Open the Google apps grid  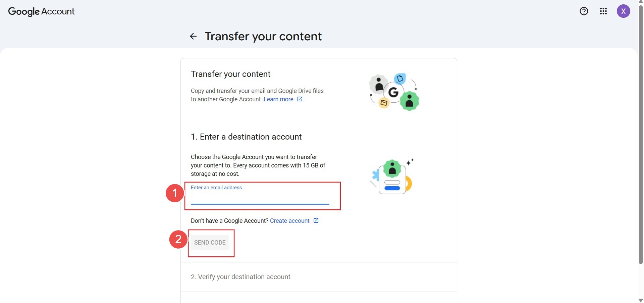pyautogui.click(x=603, y=11)
